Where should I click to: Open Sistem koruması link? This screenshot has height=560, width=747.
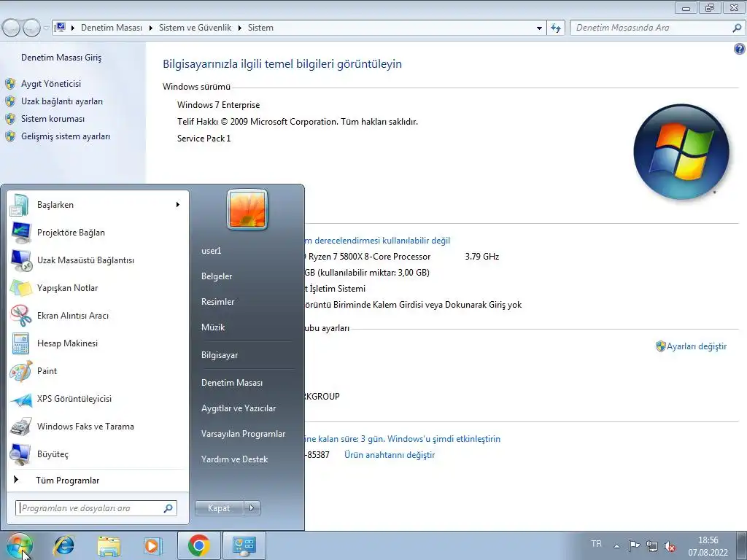pos(53,119)
